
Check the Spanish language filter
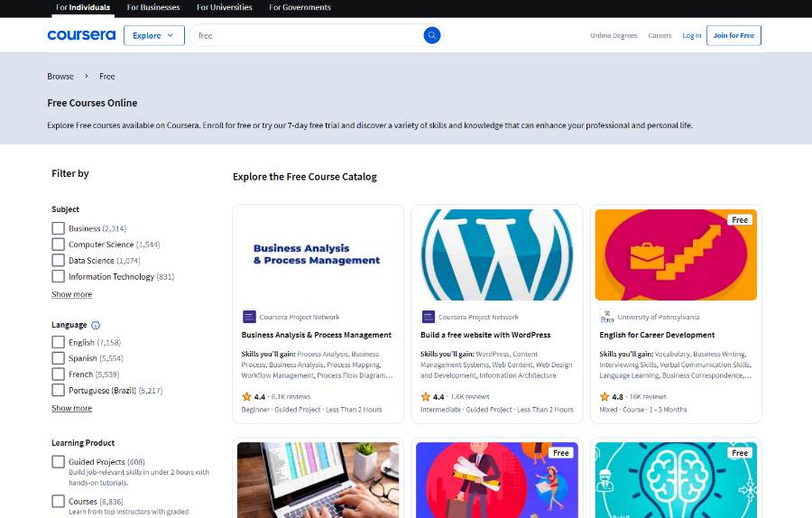tap(58, 358)
